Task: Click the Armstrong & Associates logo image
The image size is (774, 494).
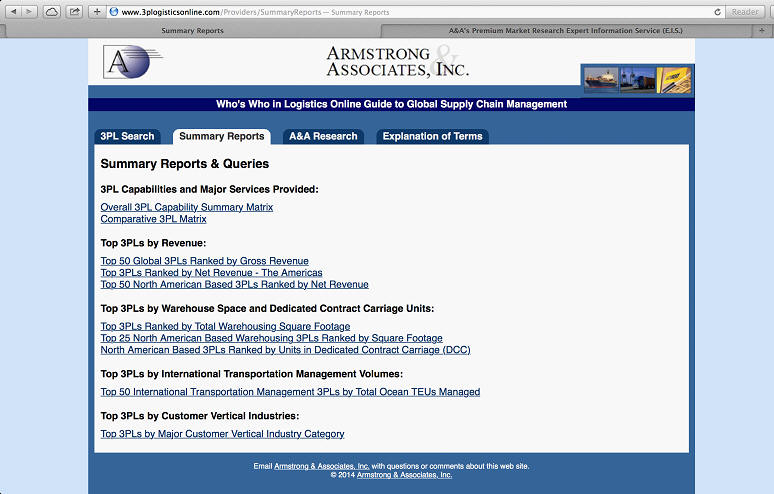Action: click(x=132, y=63)
